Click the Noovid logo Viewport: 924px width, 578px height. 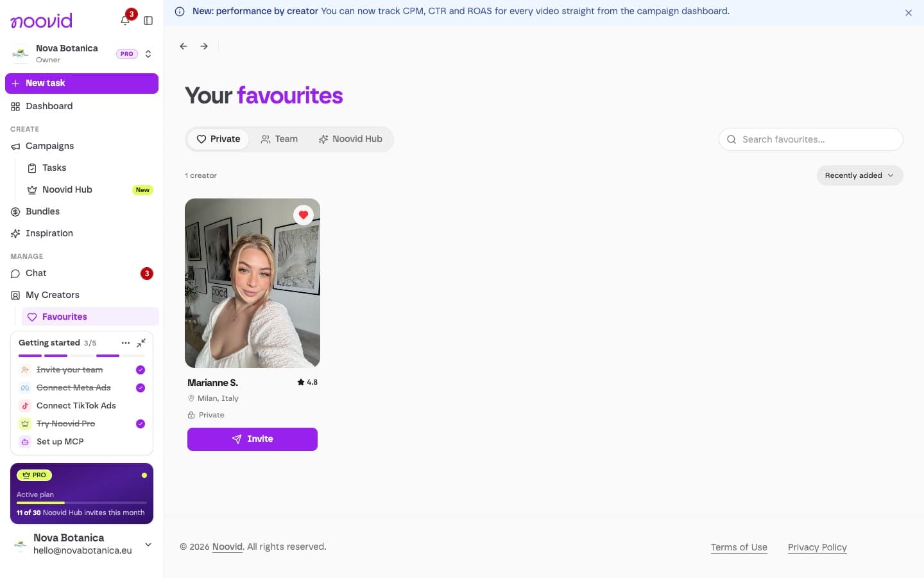click(x=42, y=21)
